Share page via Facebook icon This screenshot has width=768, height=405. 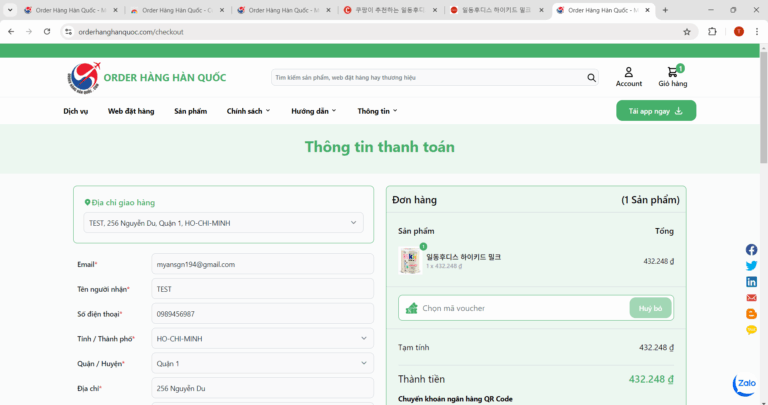751,250
